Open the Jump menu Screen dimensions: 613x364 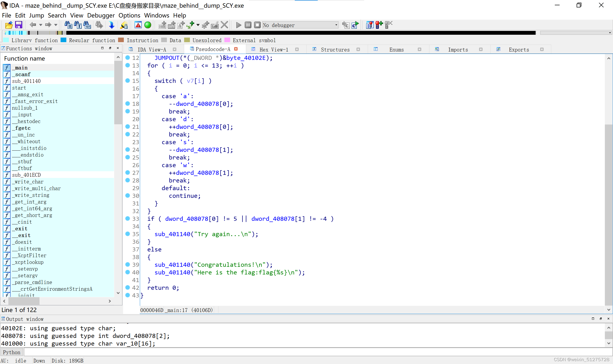(37, 15)
